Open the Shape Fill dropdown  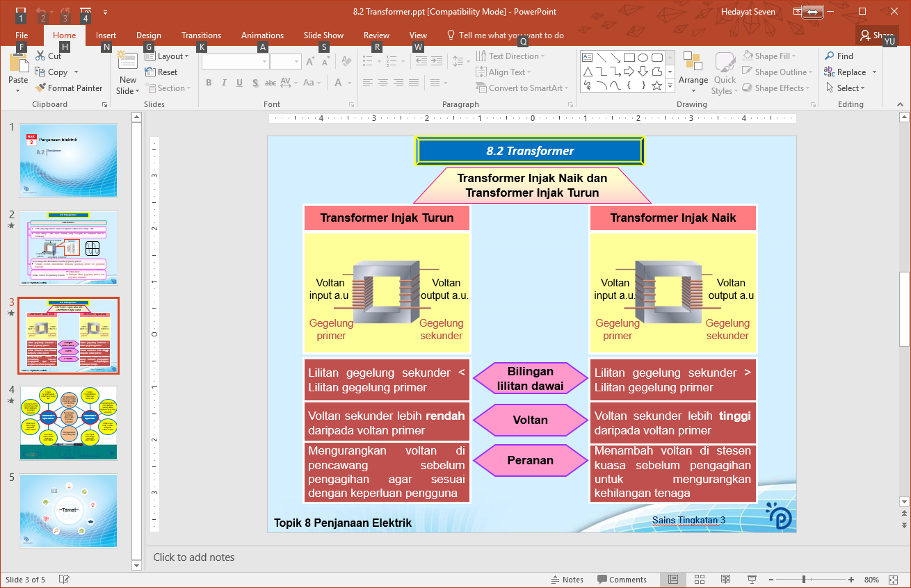click(770, 56)
